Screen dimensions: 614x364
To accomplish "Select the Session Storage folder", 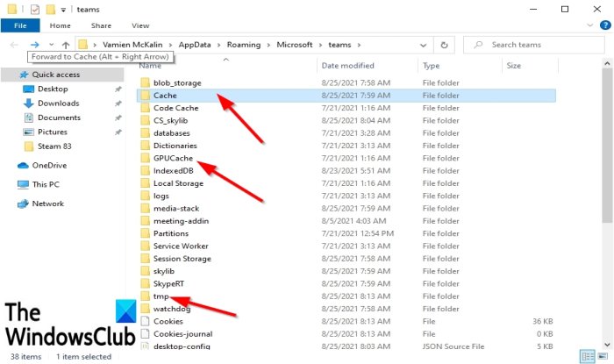I will [182, 259].
